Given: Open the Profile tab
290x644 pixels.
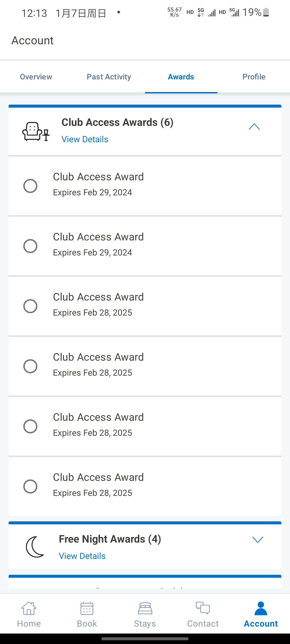Looking at the screenshot, I should 254,77.
